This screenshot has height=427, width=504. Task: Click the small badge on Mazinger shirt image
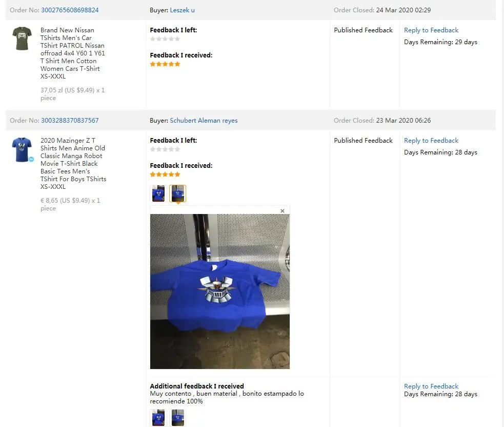pyautogui.click(x=31, y=159)
